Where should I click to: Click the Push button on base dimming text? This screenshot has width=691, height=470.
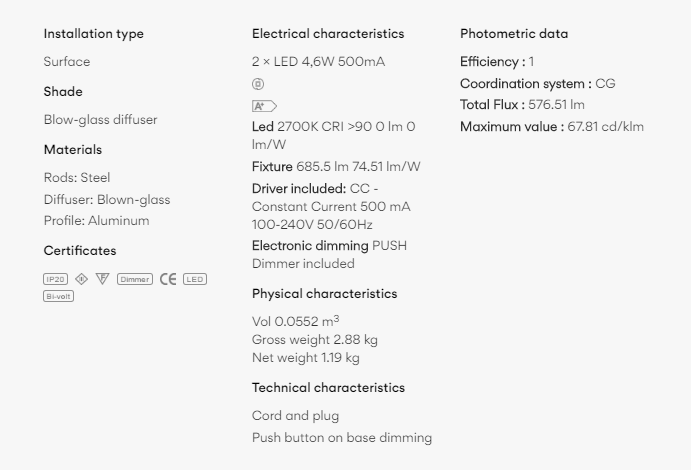pos(342,438)
